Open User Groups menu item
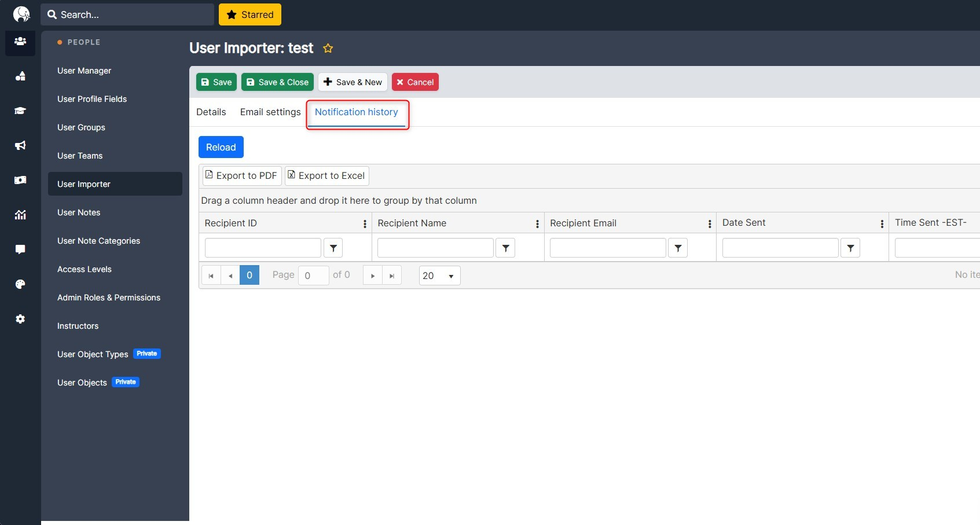980x525 pixels. point(115,127)
